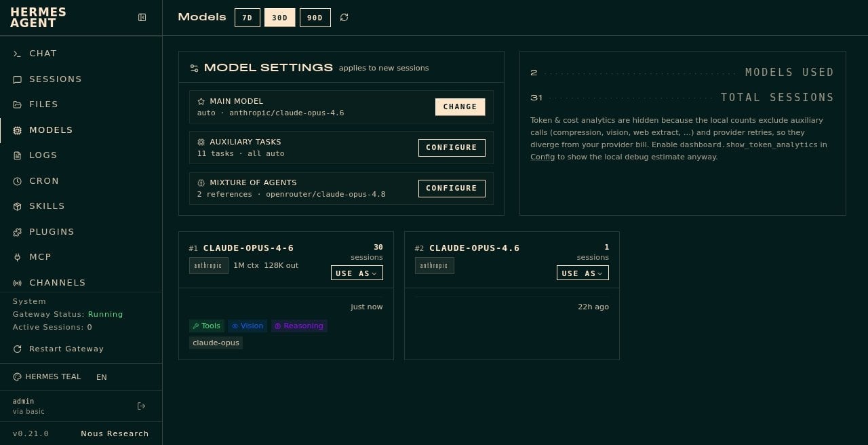
Task: Click the Model Settings sliders icon
Action: pyautogui.click(x=195, y=68)
